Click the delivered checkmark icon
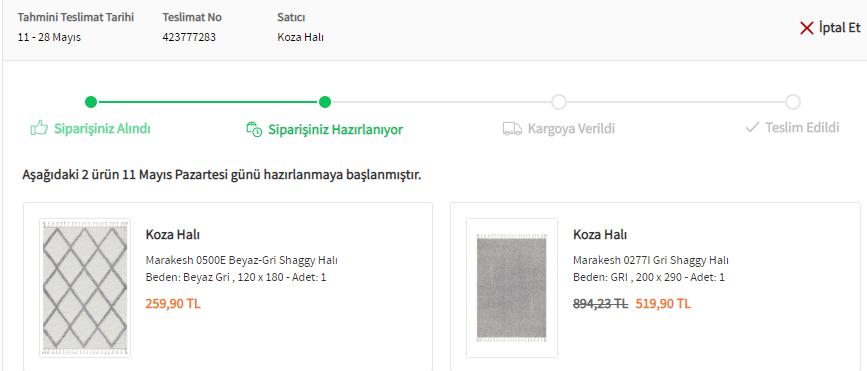This screenshot has width=867, height=371. pos(752,128)
